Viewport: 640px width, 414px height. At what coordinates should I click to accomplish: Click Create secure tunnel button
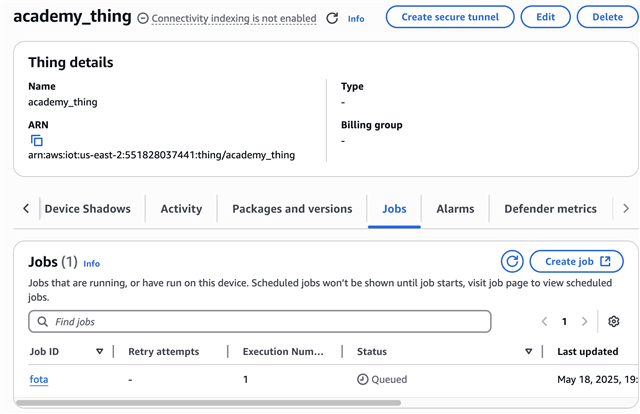coord(450,17)
